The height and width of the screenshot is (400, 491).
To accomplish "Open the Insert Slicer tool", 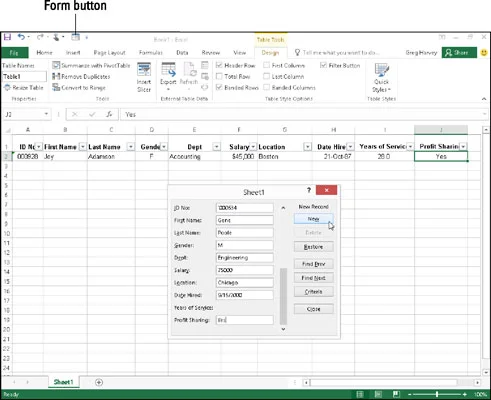I will [144, 77].
